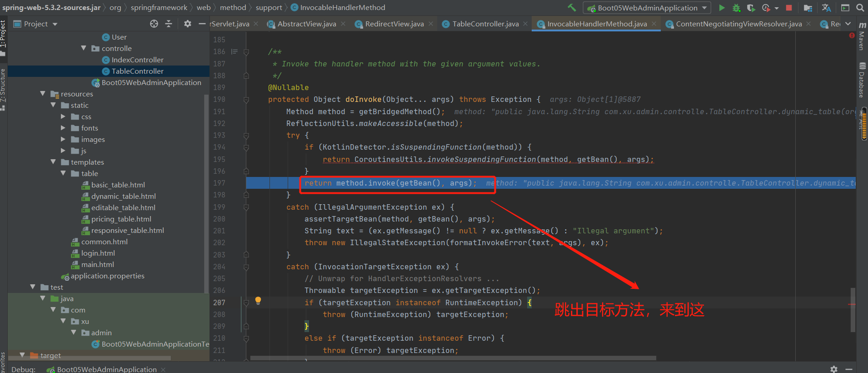Close the InvocableHandlerMethod.java tab
This screenshot has width=868, height=373.
[653, 24]
